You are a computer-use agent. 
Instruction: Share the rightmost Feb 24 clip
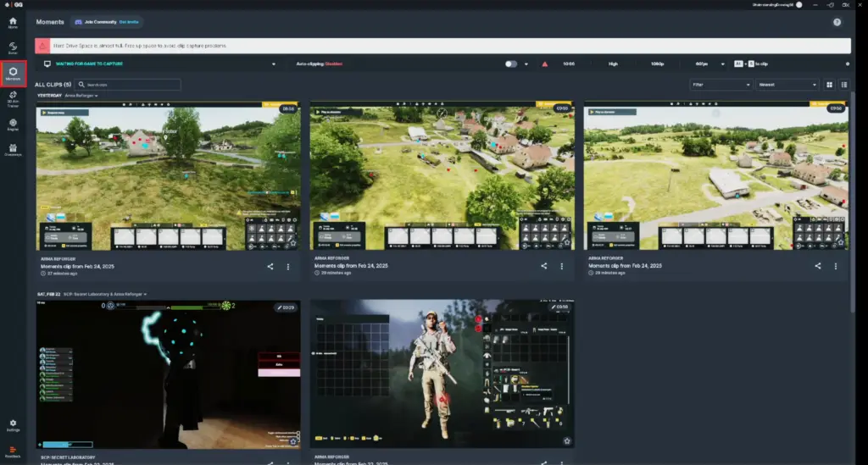tap(818, 266)
